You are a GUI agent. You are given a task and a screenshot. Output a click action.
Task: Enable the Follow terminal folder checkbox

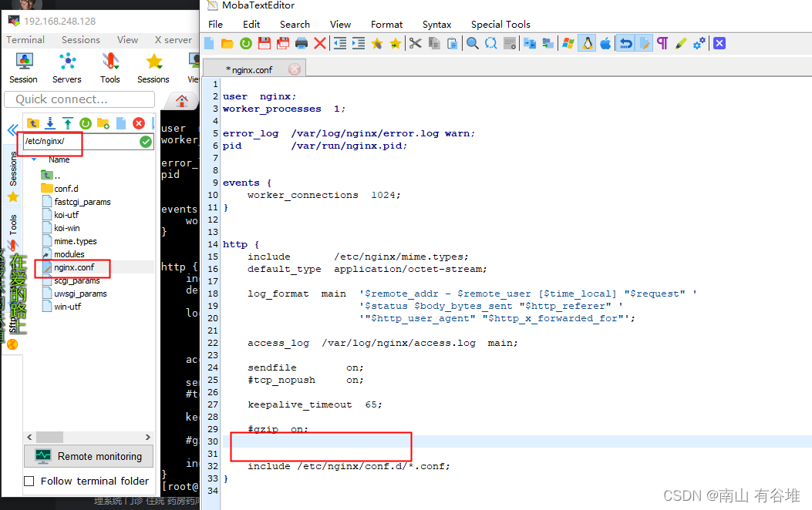tap(29, 481)
